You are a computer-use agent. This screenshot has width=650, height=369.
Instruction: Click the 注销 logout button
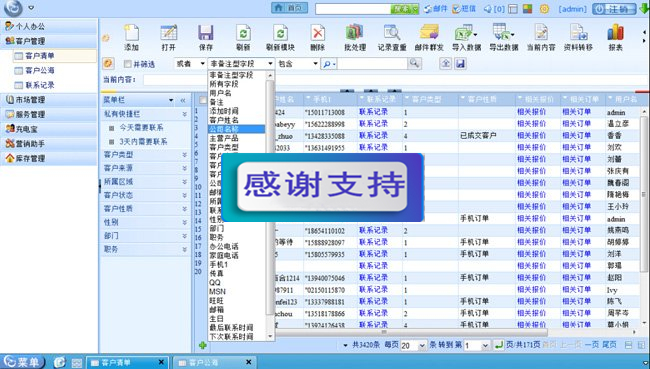pos(614,9)
